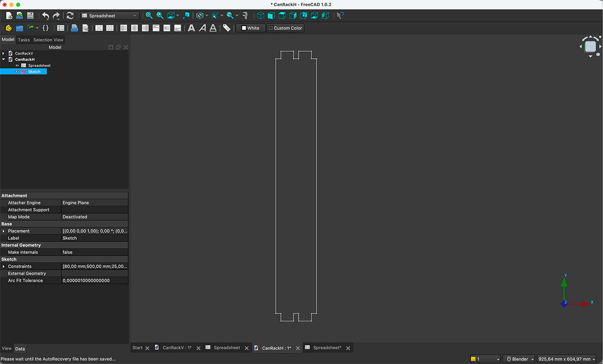Screen dimensions: 603x364
Task: Click the navigation cube in viewport
Action: 590,47
